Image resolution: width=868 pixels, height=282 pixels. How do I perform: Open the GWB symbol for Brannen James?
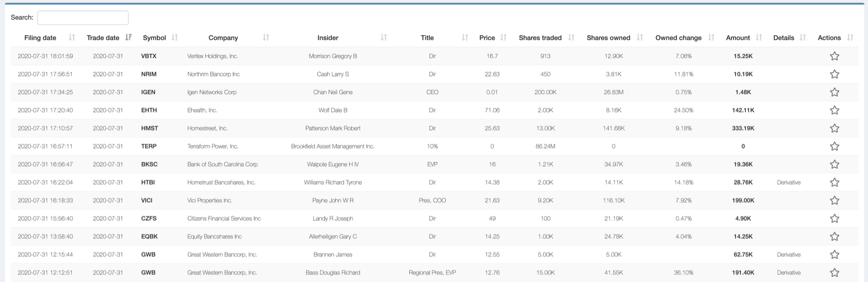coord(148,255)
